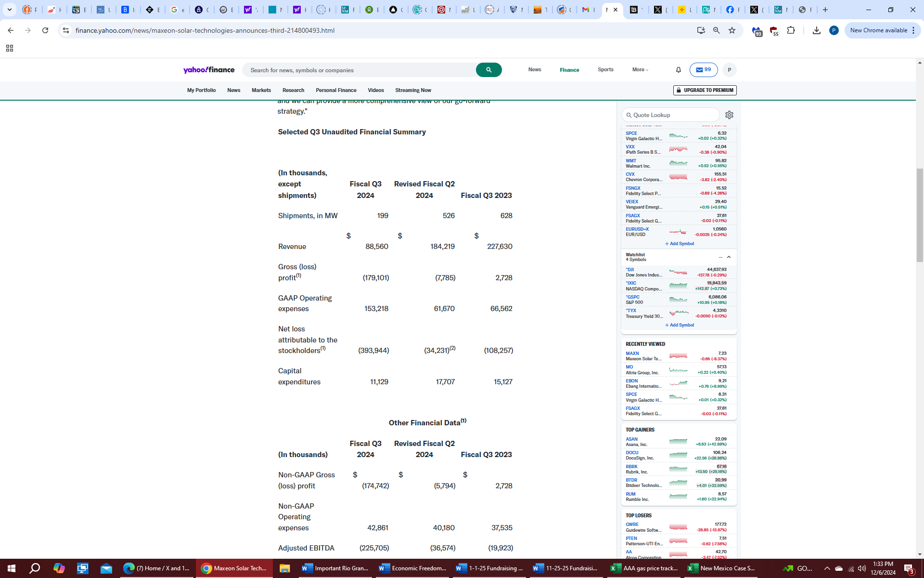Bookmark this page with the star icon
924x578 pixels.
(x=732, y=30)
